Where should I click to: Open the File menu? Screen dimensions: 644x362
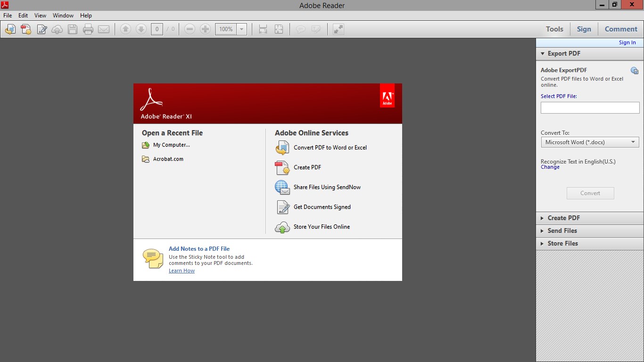[x=8, y=16]
